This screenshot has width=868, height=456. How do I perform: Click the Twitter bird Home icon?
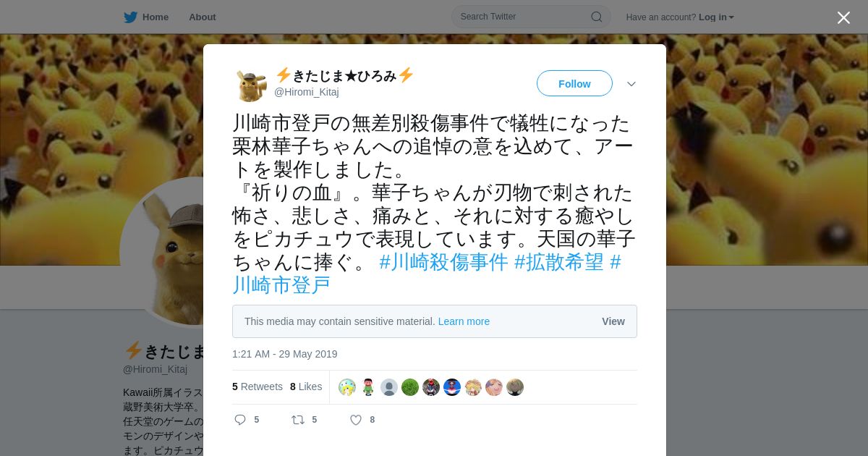[130, 17]
